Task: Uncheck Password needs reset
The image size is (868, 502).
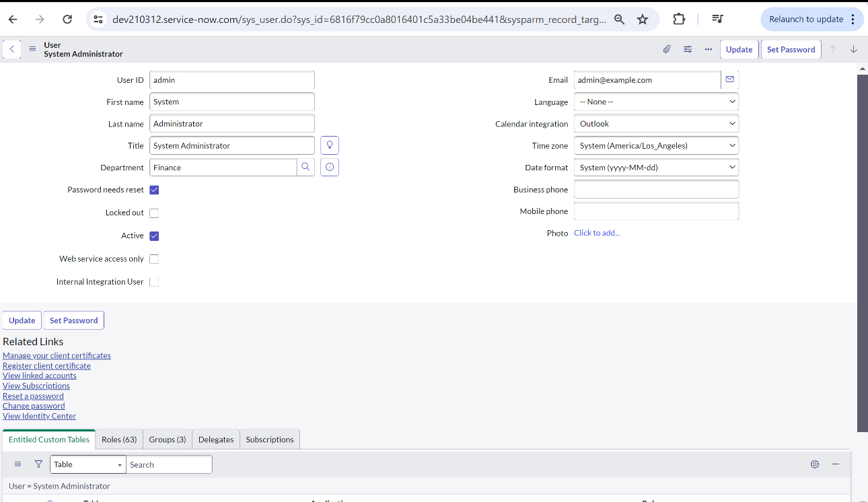Action: 154,190
